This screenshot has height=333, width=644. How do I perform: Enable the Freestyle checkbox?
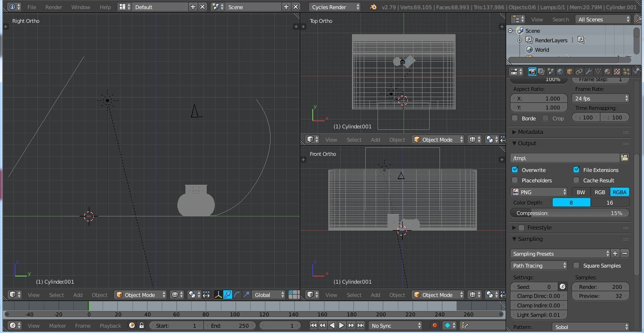click(521, 228)
